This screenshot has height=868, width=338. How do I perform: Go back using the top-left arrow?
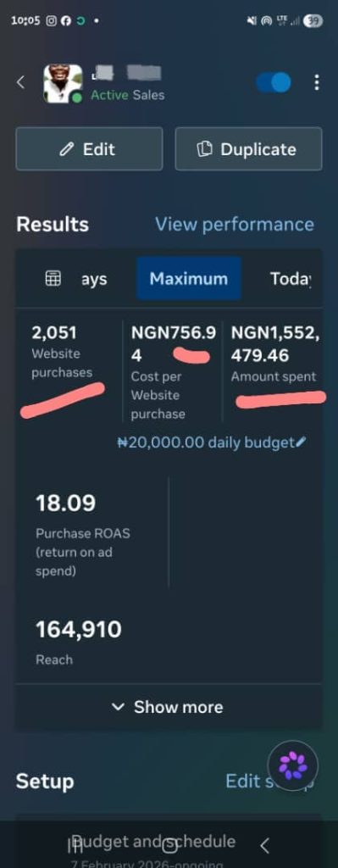tap(20, 82)
